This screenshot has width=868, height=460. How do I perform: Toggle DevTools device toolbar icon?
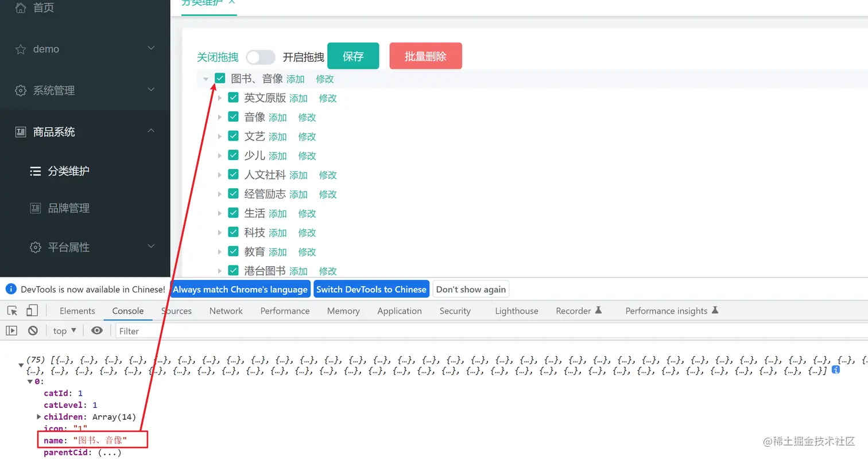32,310
